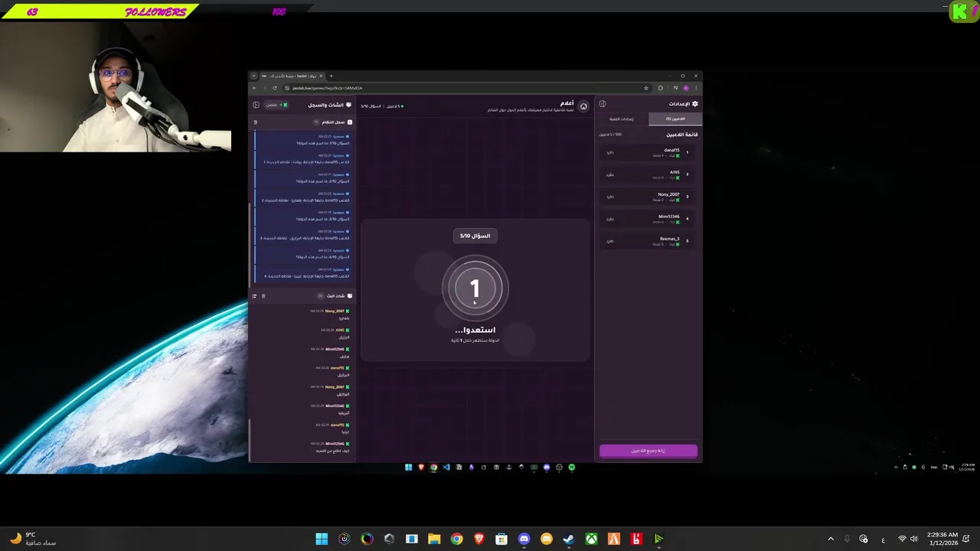
Task: Go back in the browser
Action: [255, 88]
